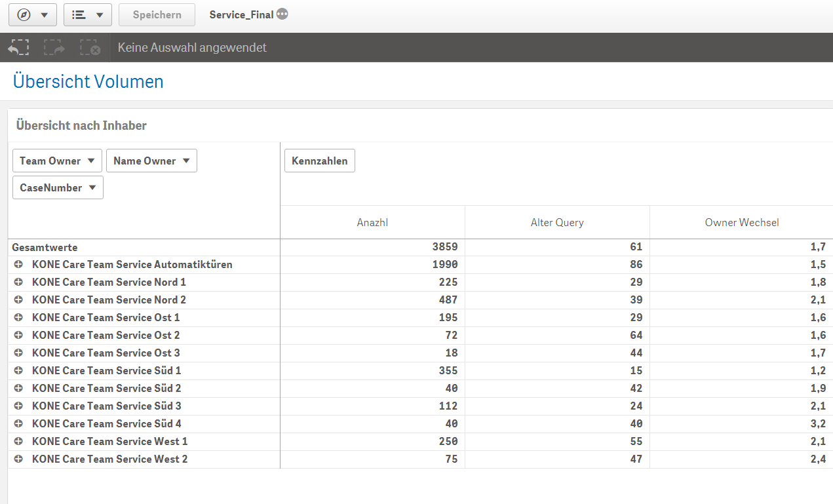Expand KONE Care Team Service Nord 2
Image resolution: width=833 pixels, height=504 pixels.
18,300
